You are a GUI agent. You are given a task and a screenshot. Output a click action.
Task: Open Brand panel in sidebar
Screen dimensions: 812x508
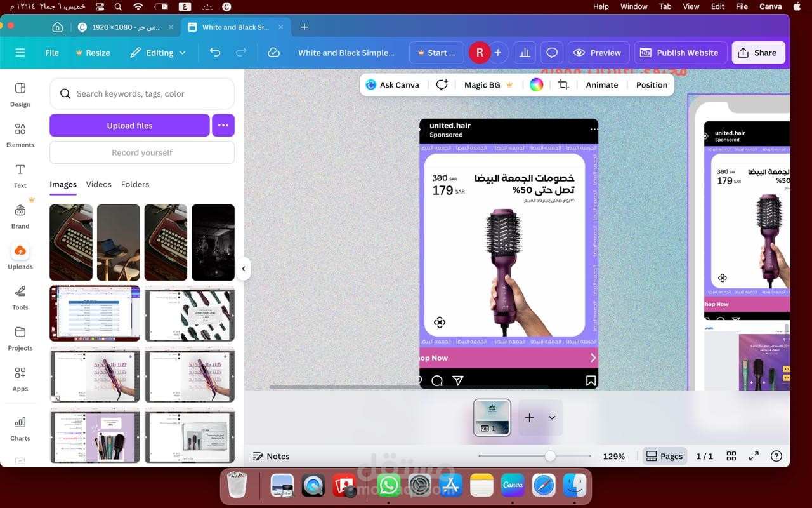click(x=20, y=216)
